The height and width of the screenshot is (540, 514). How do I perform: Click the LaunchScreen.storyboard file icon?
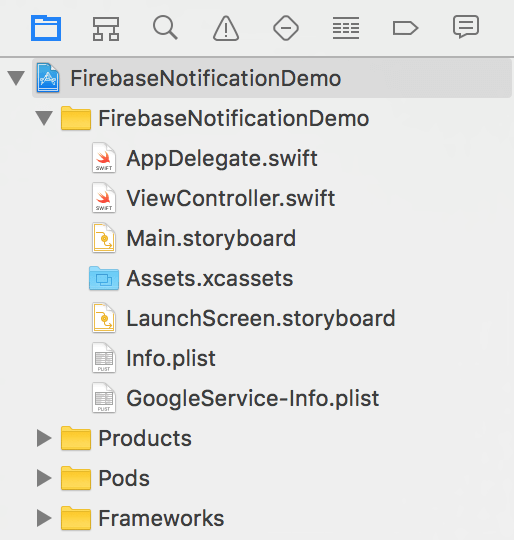click(x=104, y=318)
